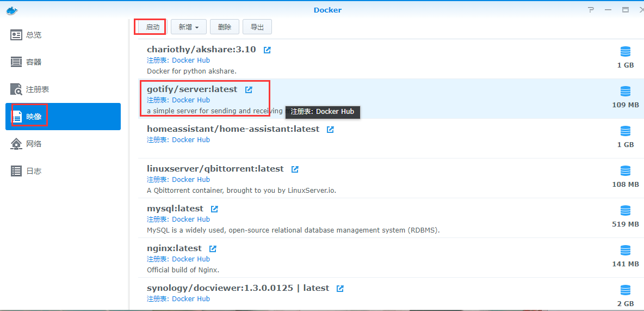The height and width of the screenshot is (311, 644).
Task: Click the 519 MB size label
Action: tap(625, 224)
